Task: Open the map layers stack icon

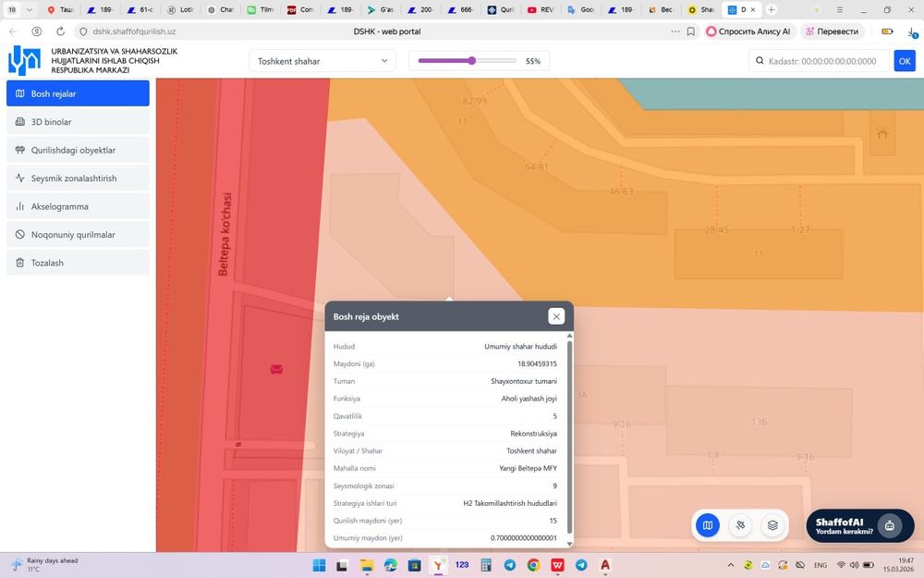Action: [772, 525]
